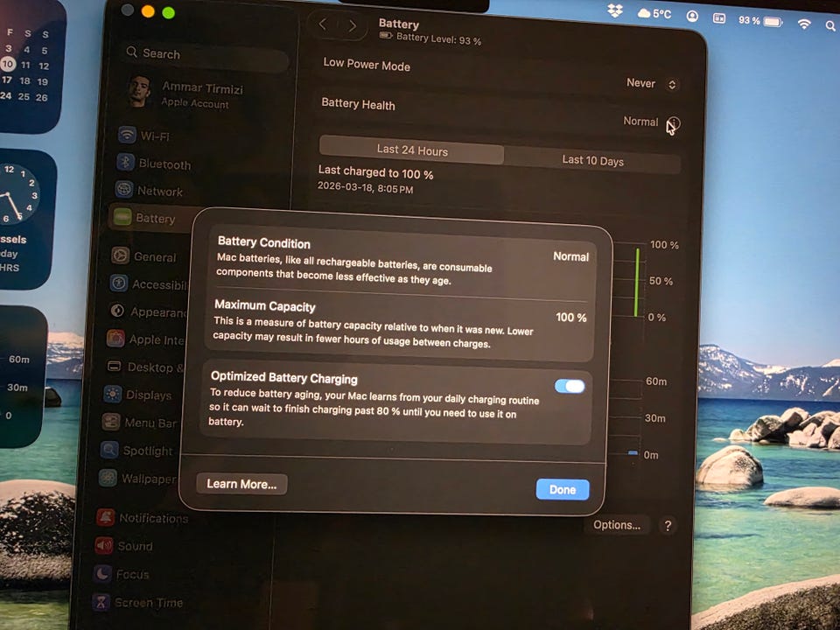Click Learn More… button

[x=241, y=484]
